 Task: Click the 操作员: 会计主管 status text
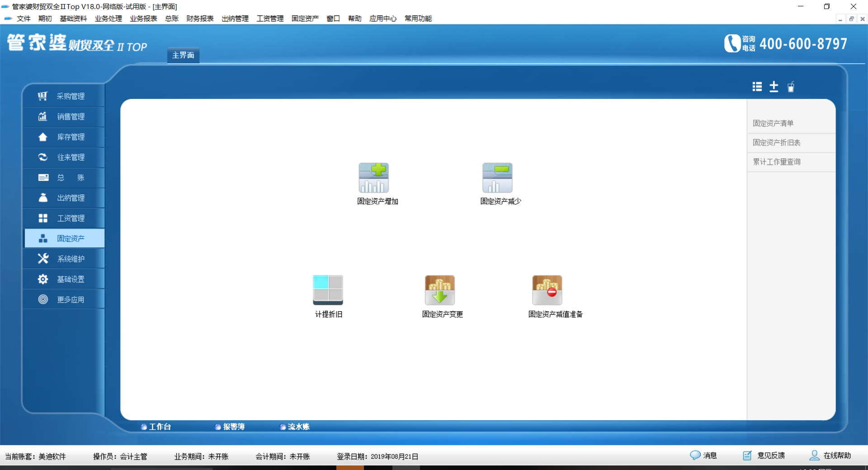[x=120, y=456]
